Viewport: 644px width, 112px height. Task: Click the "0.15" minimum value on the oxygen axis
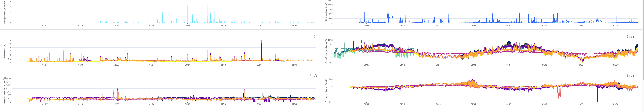coord(331,102)
